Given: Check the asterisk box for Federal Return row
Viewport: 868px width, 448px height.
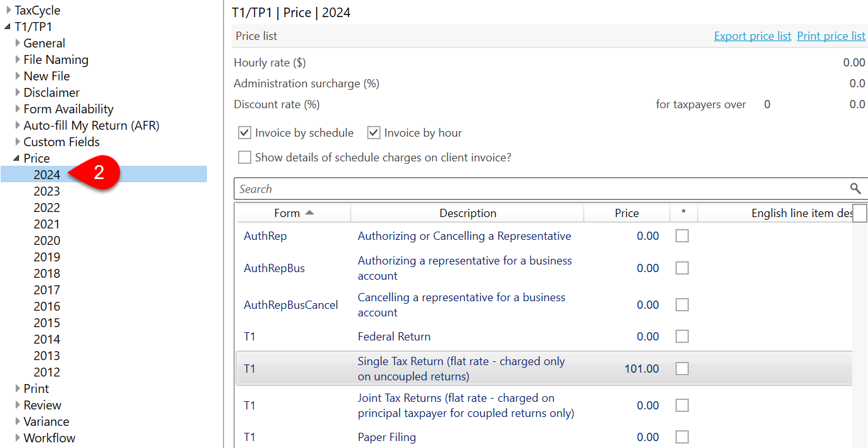Looking at the screenshot, I should 682,337.
